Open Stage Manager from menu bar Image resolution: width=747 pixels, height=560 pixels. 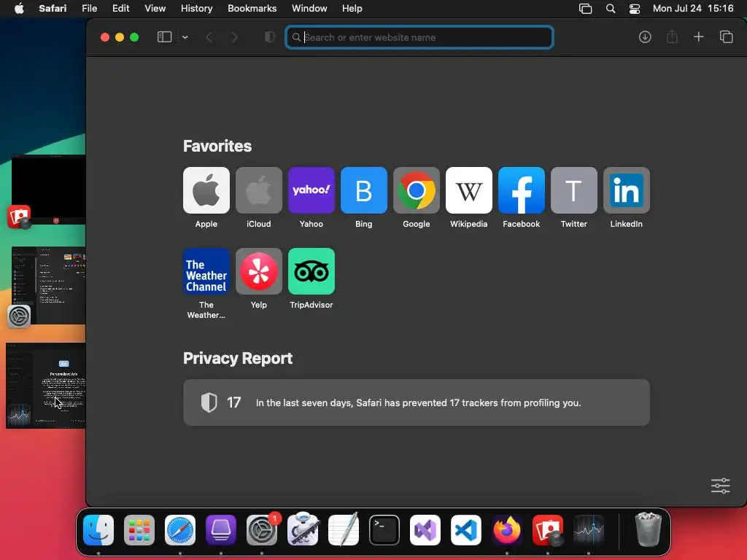click(586, 9)
